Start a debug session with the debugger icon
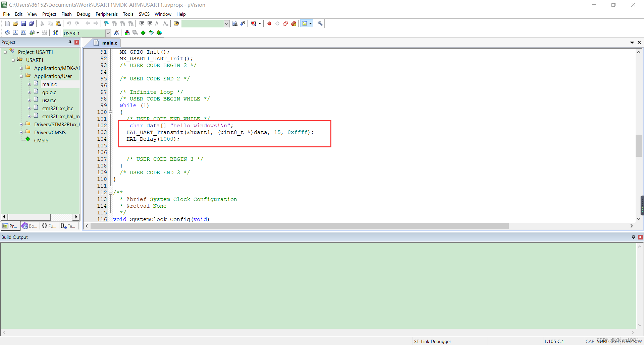644x345 pixels. pos(254,23)
